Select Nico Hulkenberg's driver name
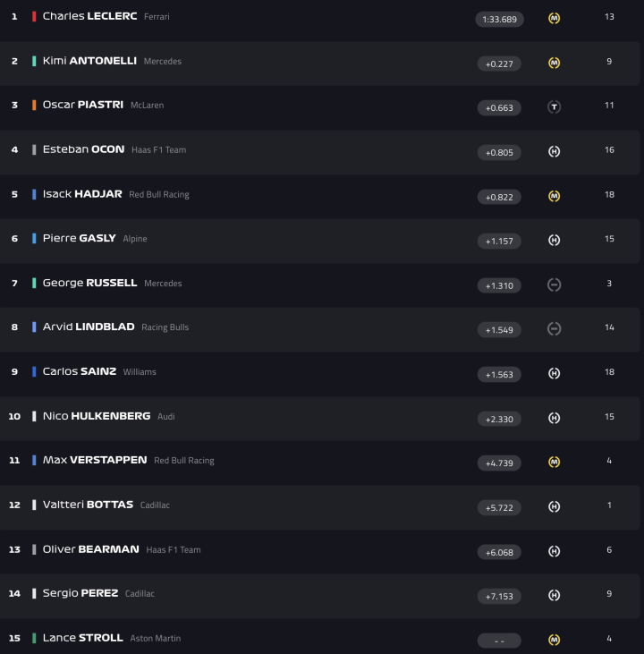The image size is (644, 654). coord(97,416)
